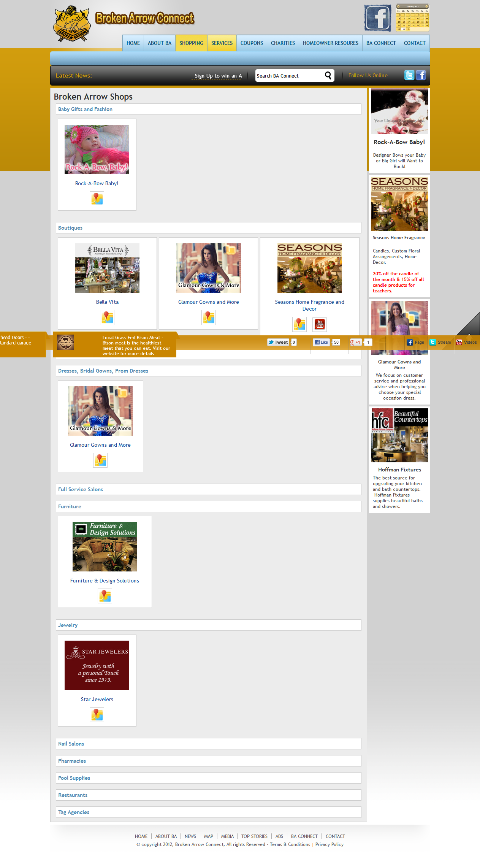Expand the Baby Gifts and Fashion section
The image size is (480, 868).
pos(209,109)
